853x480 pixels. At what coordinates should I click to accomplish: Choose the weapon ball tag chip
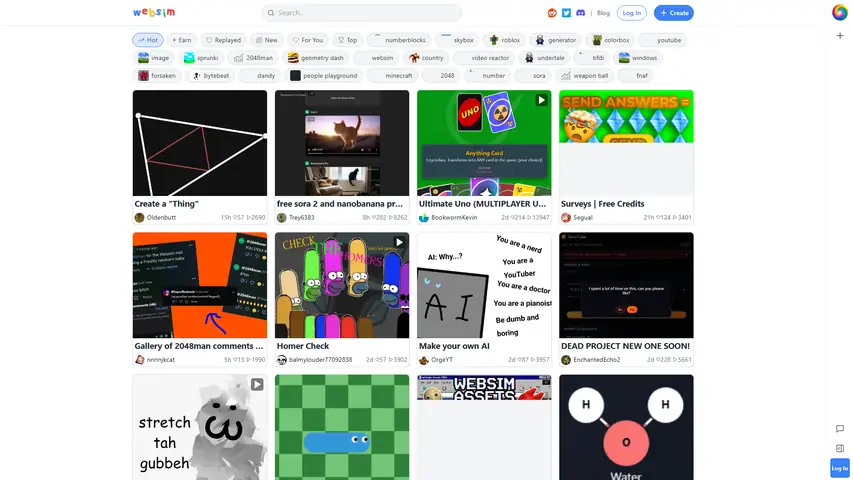(x=585, y=76)
